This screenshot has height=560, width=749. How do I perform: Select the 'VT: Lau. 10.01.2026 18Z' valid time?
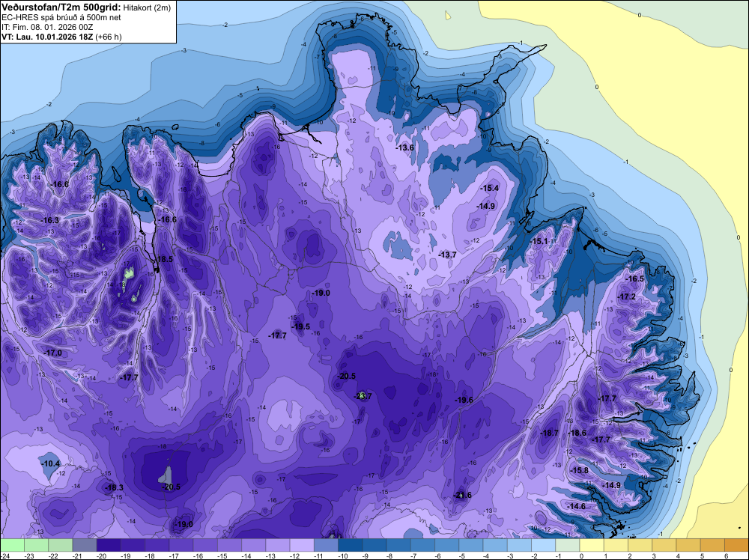(47, 37)
